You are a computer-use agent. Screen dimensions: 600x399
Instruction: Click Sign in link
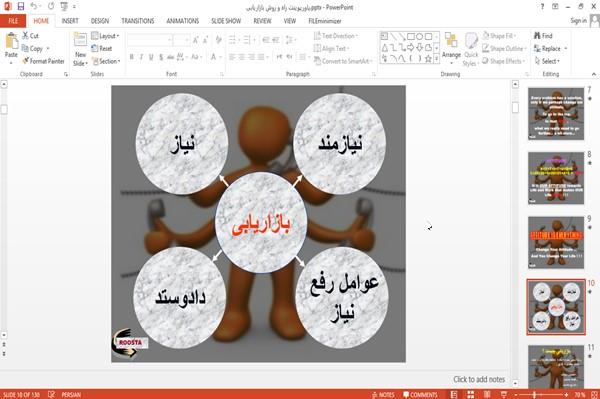point(578,20)
